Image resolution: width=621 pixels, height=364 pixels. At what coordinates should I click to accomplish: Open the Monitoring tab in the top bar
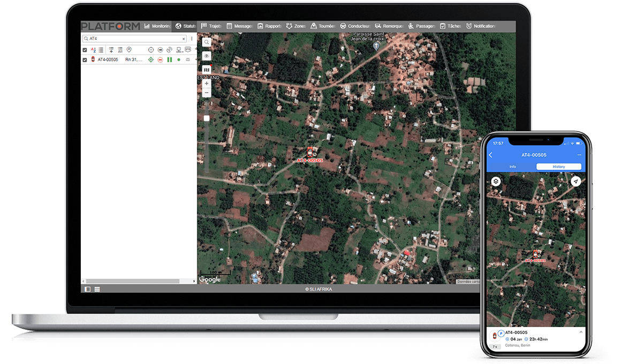[x=157, y=26]
